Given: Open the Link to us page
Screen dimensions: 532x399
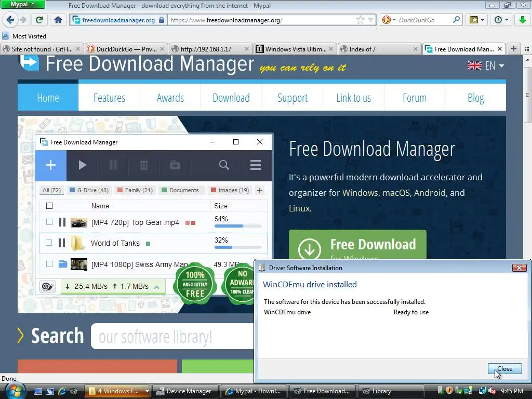Looking at the screenshot, I should click(x=353, y=97).
